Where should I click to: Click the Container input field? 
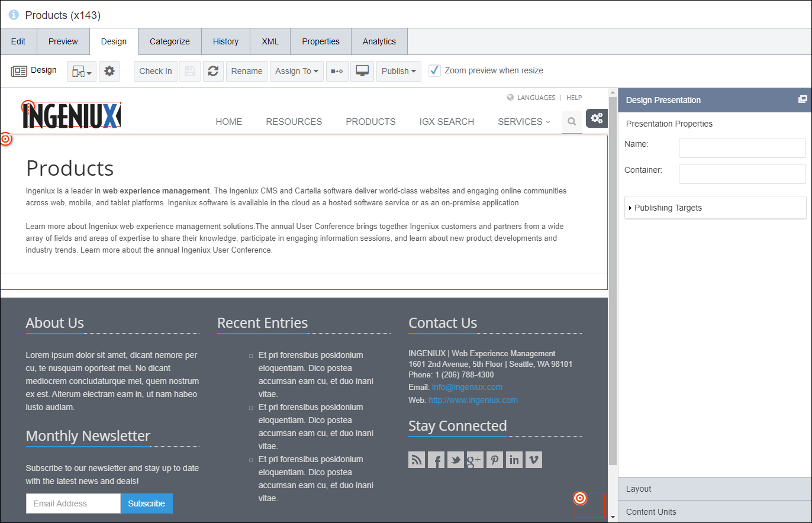(742, 174)
